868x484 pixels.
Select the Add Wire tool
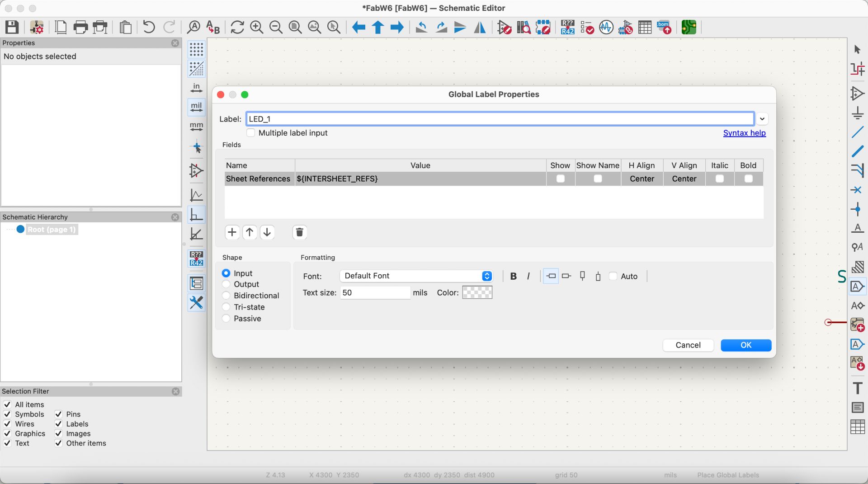point(857,132)
